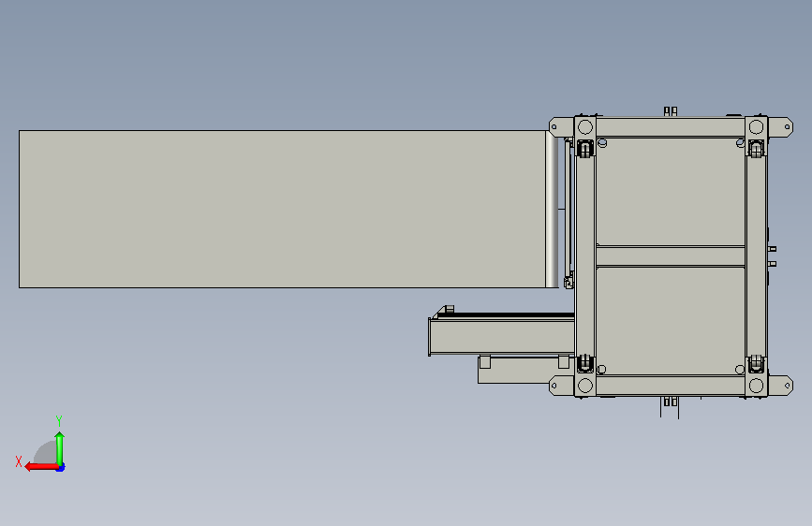Viewport: 812px width, 526px height.
Task: Select the horizontal beam extending left below the conveyor
Action: pos(501,337)
